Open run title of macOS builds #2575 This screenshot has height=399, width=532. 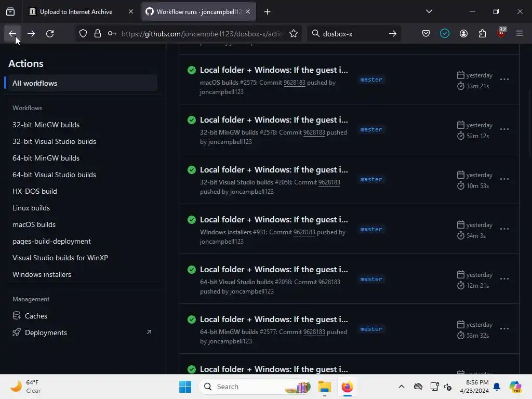click(x=274, y=70)
